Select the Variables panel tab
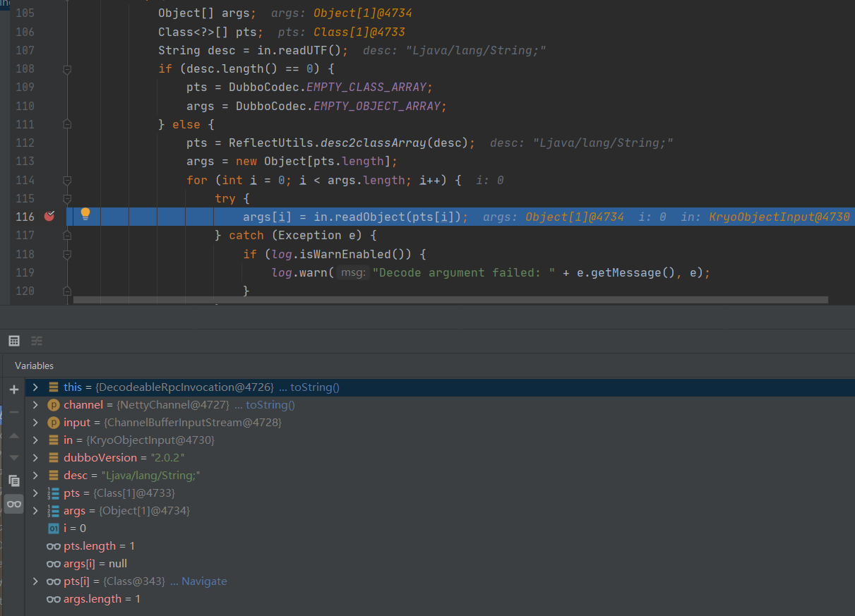The width and height of the screenshot is (855, 616). coord(34,366)
